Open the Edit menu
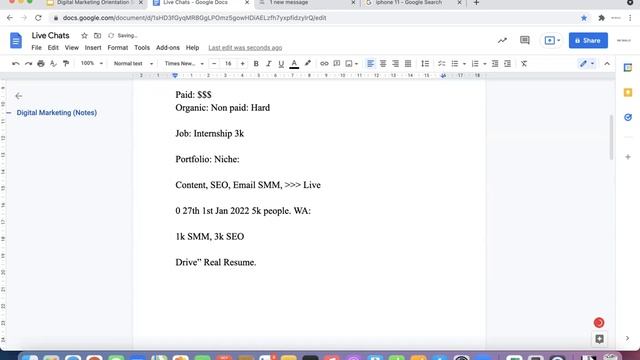 pyautogui.click(x=53, y=48)
